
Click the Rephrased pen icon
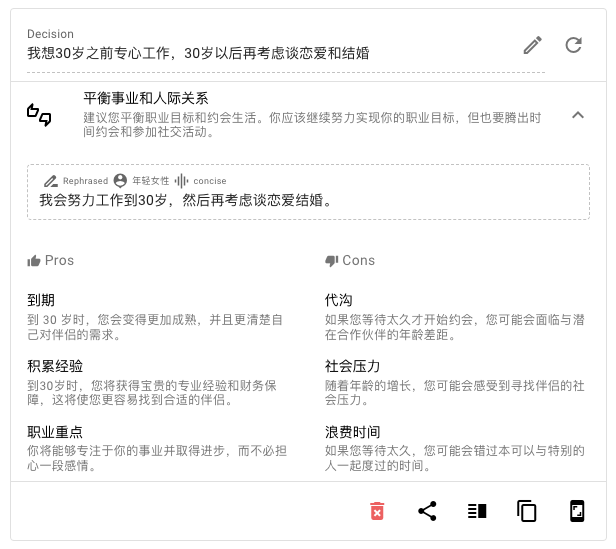point(51,181)
